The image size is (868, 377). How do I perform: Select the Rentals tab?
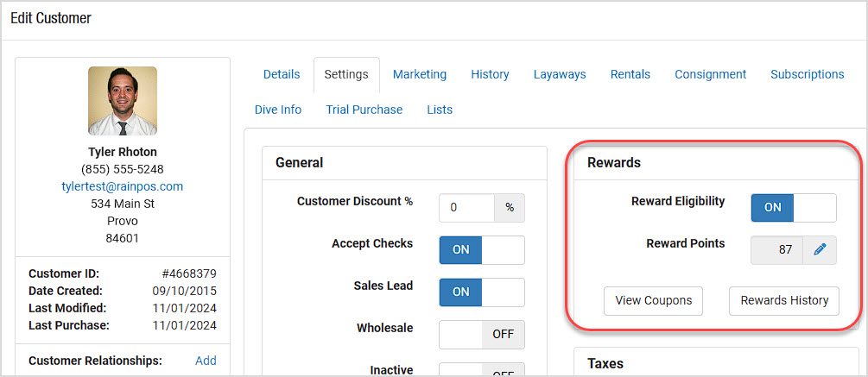click(630, 74)
